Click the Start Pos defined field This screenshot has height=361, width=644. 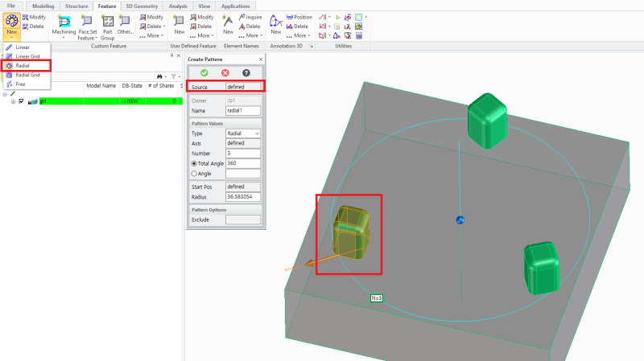pyautogui.click(x=243, y=187)
